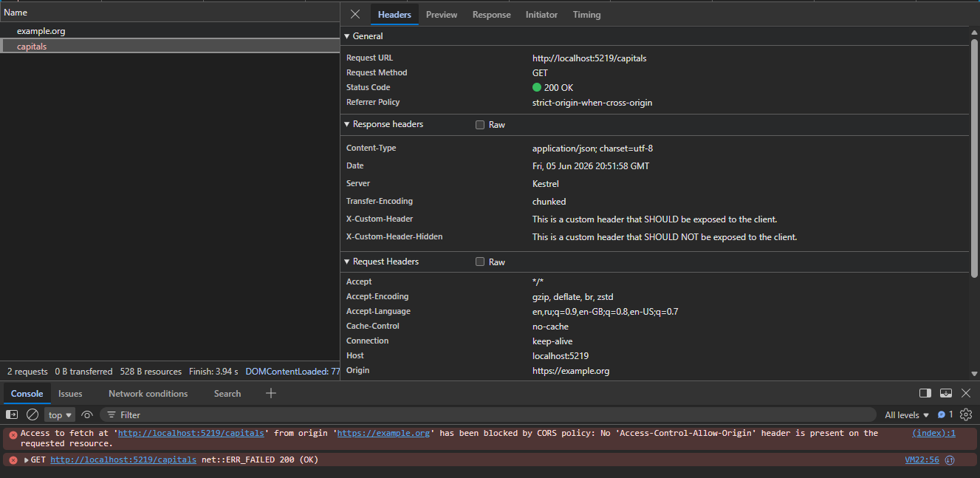Switch to the Response tab

[492, 14]
